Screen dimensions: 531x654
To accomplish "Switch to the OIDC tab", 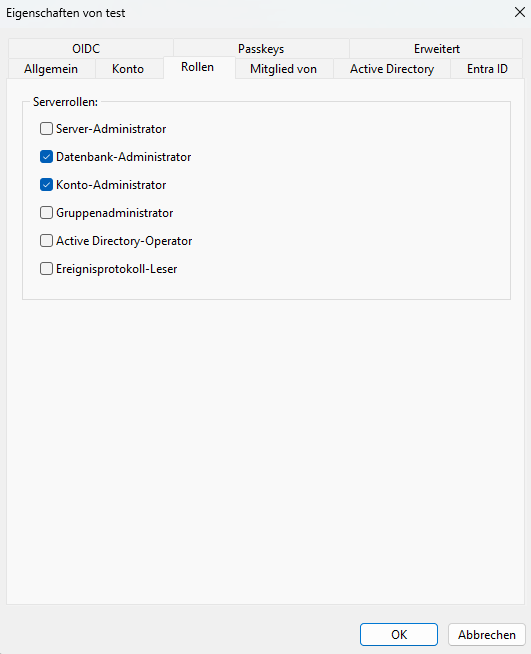I will coord(86,49).
